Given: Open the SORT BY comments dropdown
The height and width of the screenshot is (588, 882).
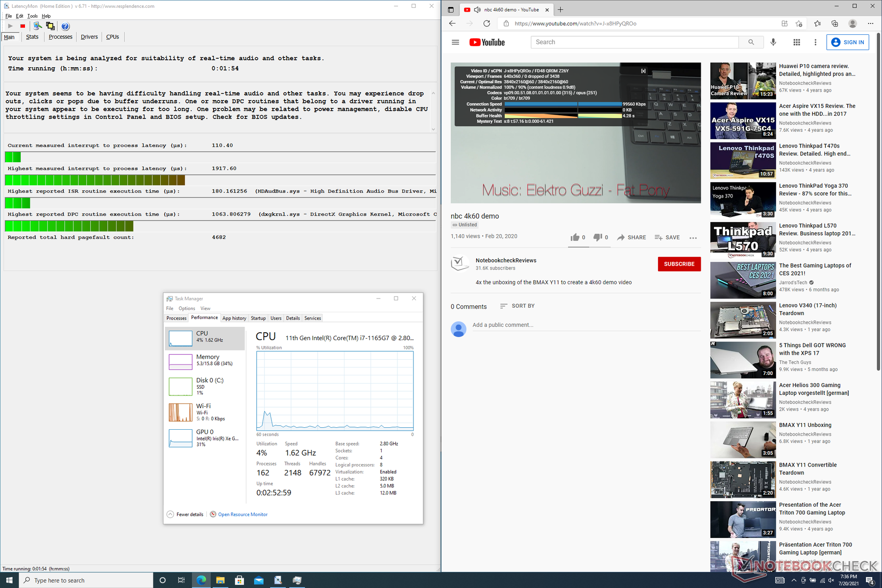Looking at the screenshot, I should [517, 306].
